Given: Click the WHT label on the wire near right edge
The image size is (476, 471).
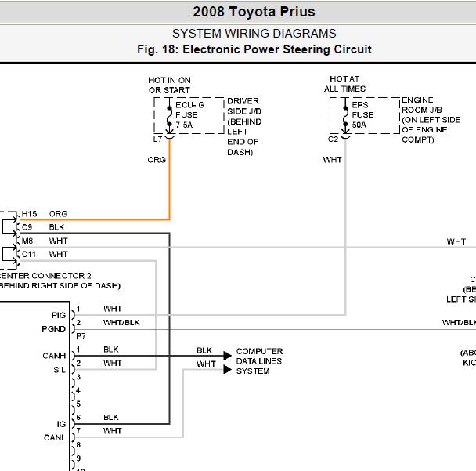Looking at the screenshot, I should tap(456, 242).
